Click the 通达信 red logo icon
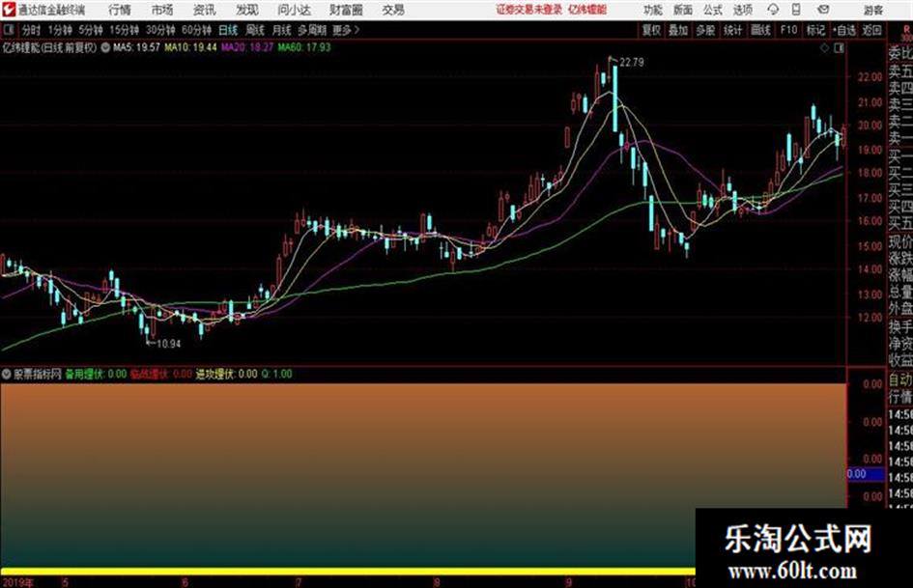This screenshot has width=913, height=588. click(x=9, y=10)
